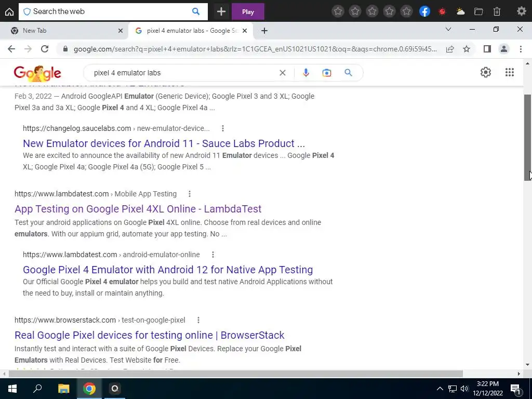Open options for lambdatest.com Mobile App Testing

[189, 194]
